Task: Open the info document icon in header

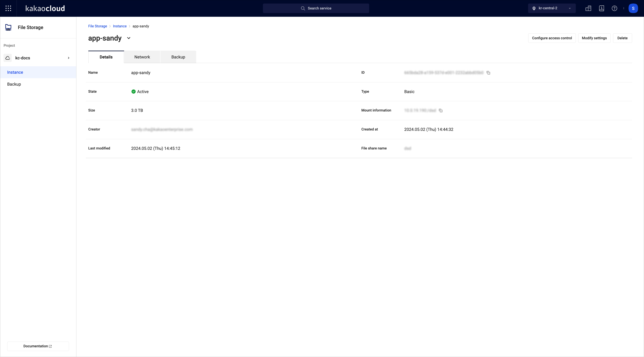Action: pyautogui.click(x=602, y=8)
